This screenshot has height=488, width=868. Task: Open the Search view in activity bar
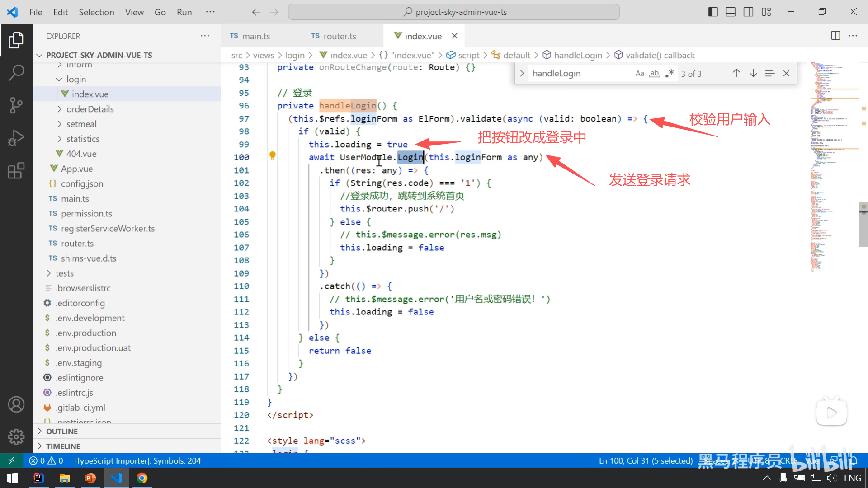coord(16,73)
